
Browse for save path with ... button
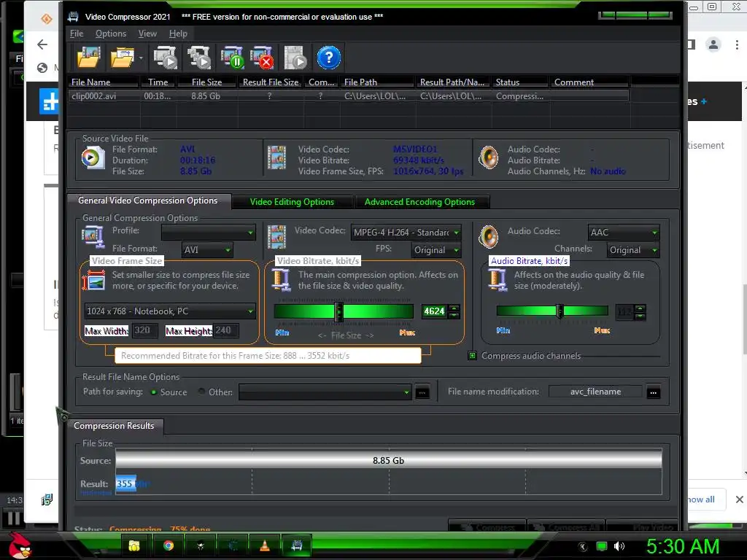pos(422,393)
